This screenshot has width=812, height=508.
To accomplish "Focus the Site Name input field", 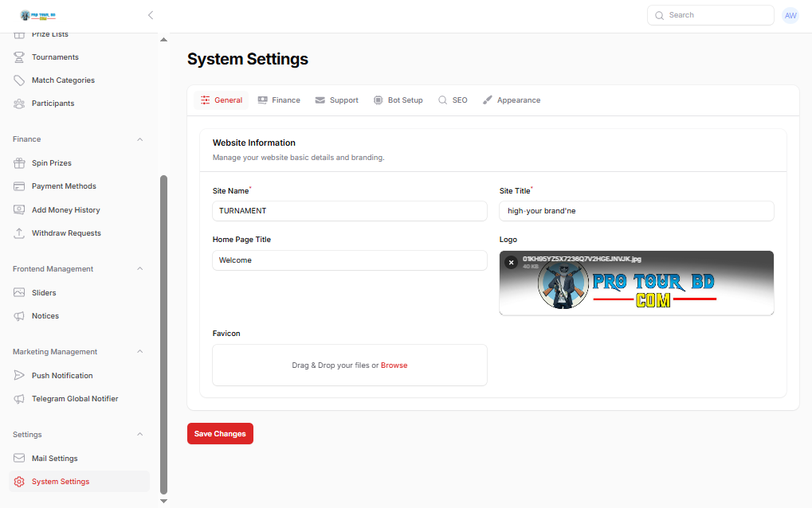I will [349, 211].
